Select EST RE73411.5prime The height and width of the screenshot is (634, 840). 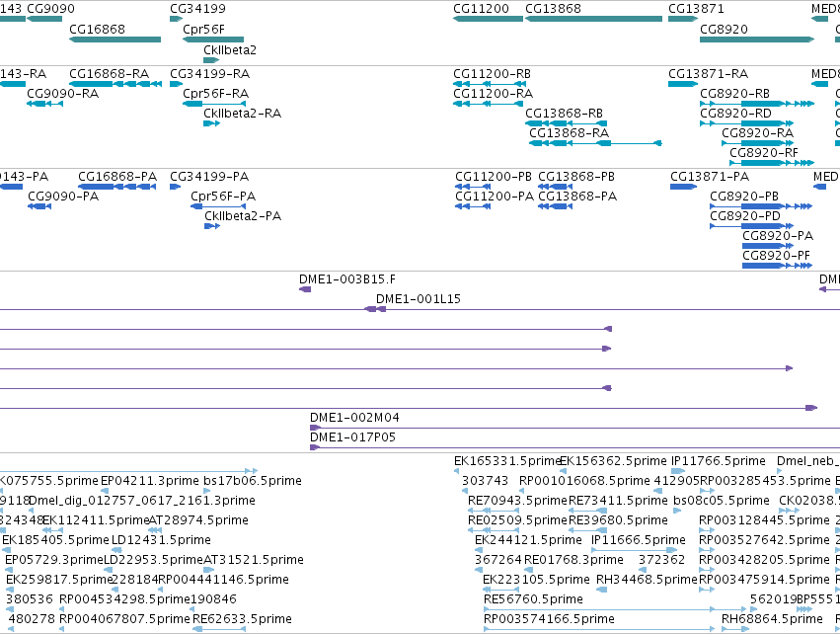[618, 501]
